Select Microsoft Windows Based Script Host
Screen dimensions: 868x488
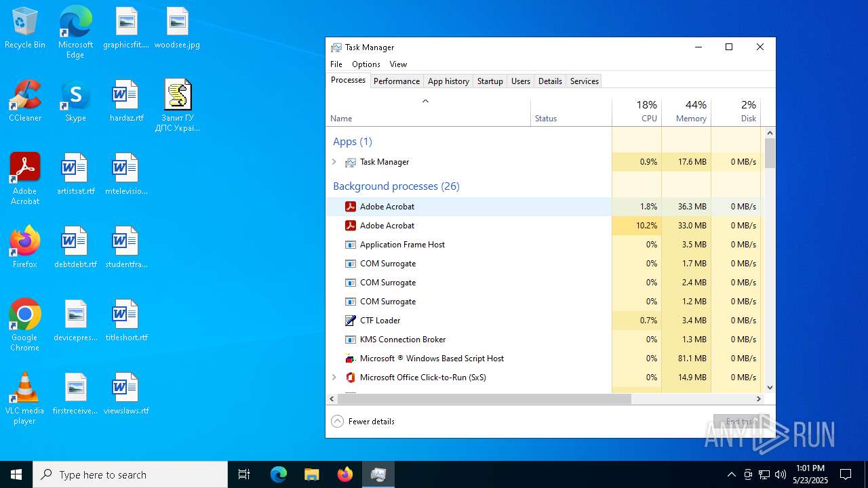[543, 359]
